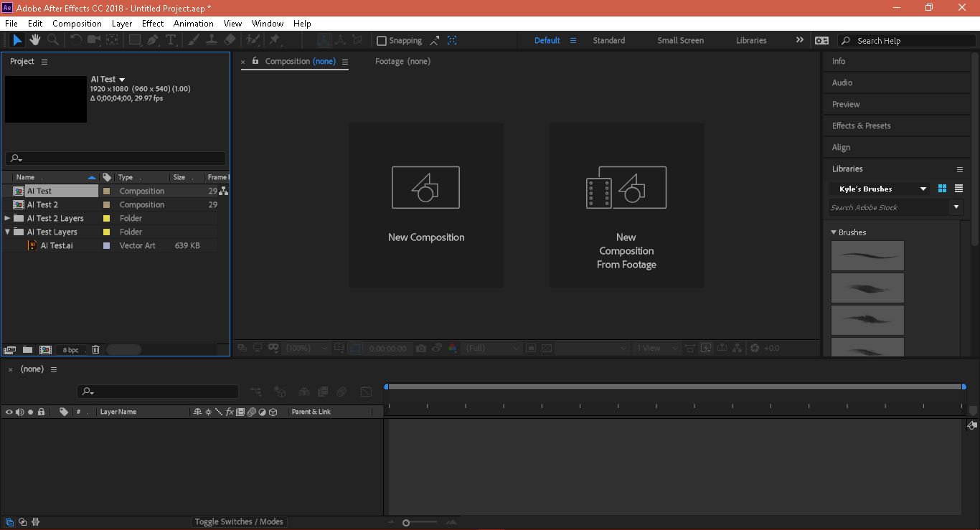Image resolution: width=980 pixels, height=530 pixels.
Task: Click New Composition From Footage
Action: [626, 205]
